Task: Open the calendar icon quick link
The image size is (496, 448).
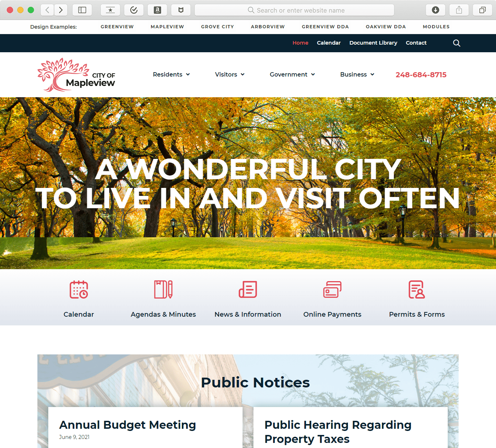Action: coord(78,289)
